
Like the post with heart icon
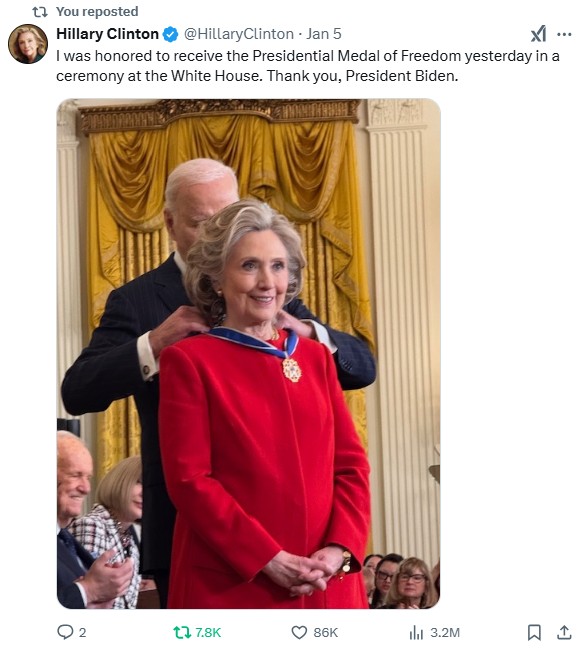[299, 632]
